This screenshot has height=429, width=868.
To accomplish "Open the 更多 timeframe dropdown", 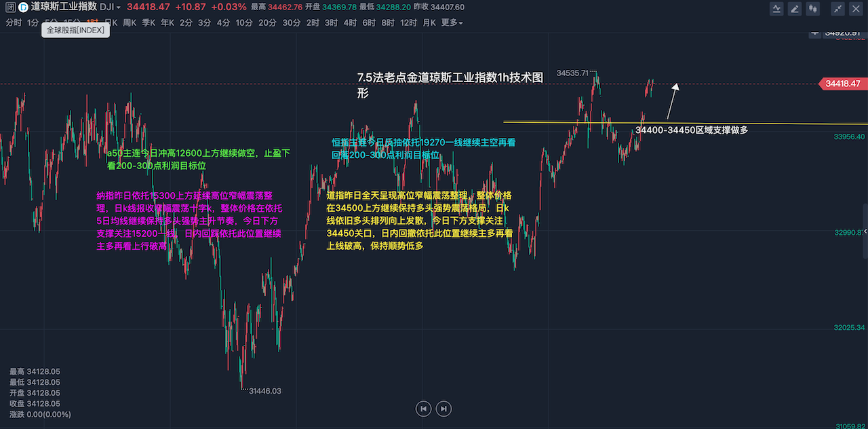I will pyautogui.click(x=452, y=22).
